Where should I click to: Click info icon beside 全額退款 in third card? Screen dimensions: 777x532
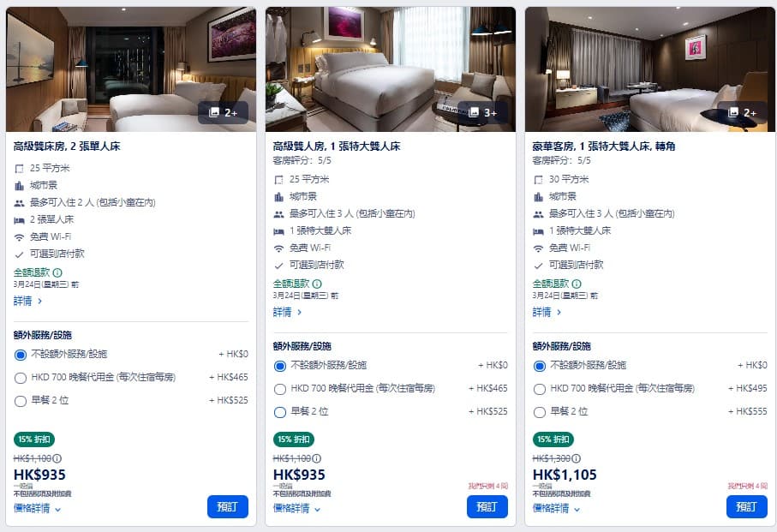(x=577, y=284)
